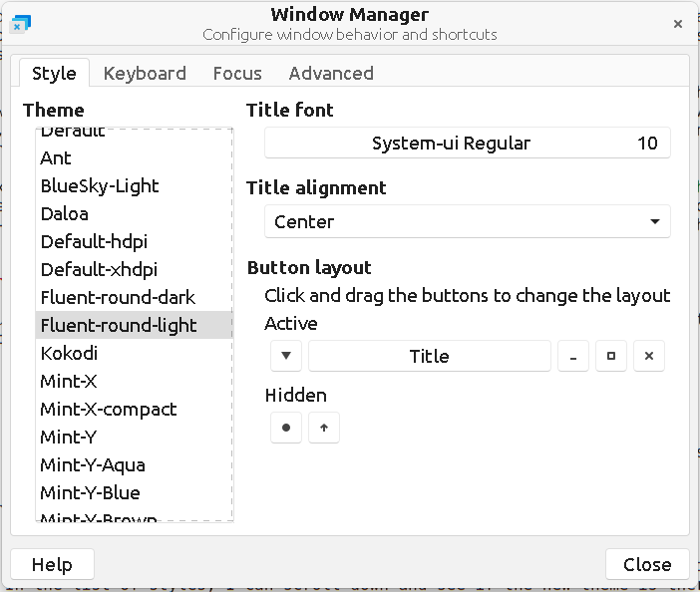Screen dimensions: 700x592
Task: Select the Daloa theme
Action: click(64, 213)
